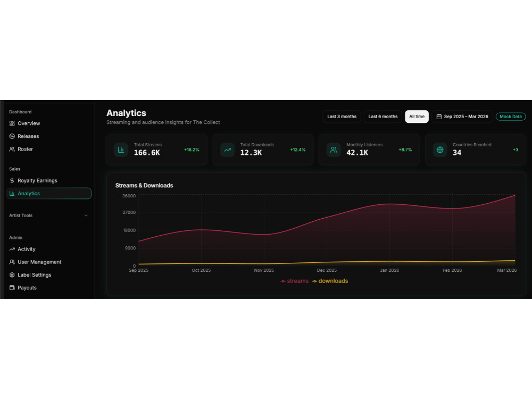Click the Overview grid icon
The height and width of the screenshot is (399, 532).
[12, 123]
